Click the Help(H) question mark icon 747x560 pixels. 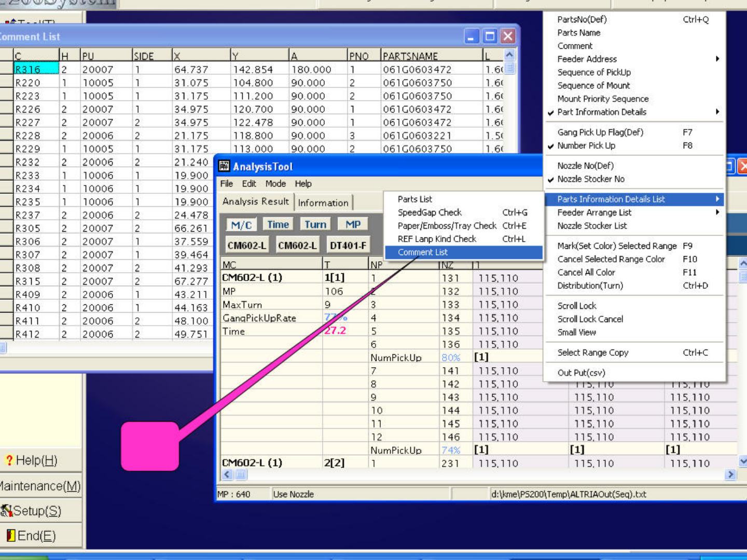click(9, 460)
